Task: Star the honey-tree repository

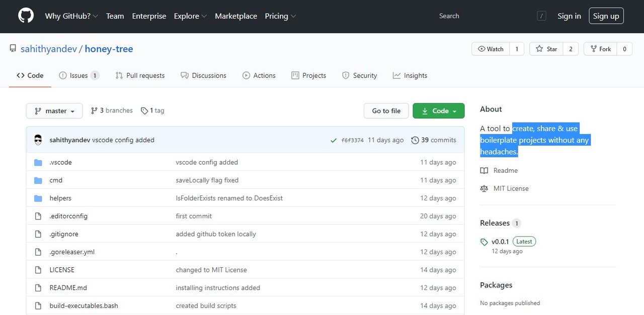Action: [x=546, y=49]
